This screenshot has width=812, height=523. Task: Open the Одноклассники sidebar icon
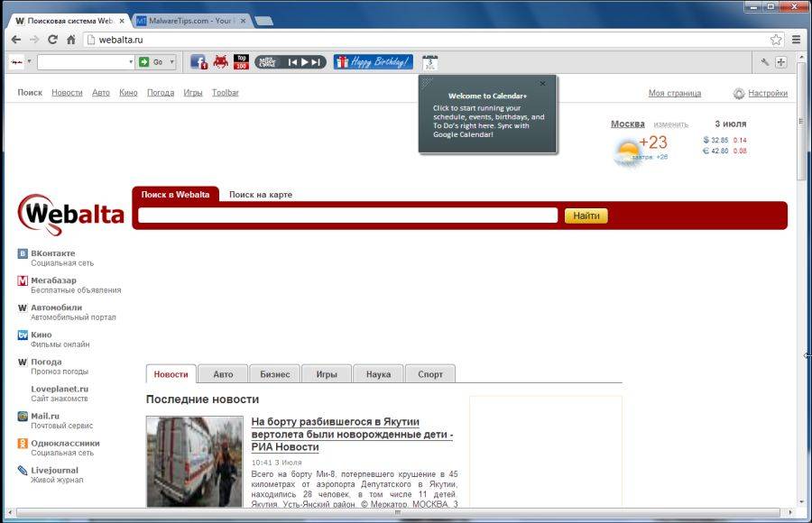23,444
